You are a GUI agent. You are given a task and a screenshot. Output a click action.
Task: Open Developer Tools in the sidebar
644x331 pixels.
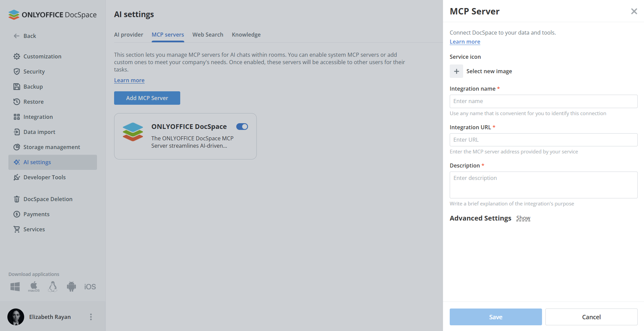[44, 177]
